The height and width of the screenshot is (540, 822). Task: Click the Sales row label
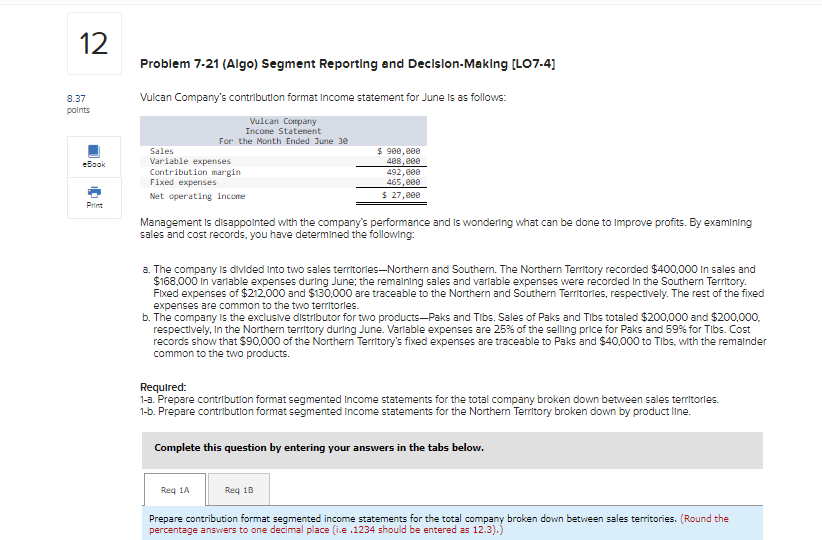point(161,151)
